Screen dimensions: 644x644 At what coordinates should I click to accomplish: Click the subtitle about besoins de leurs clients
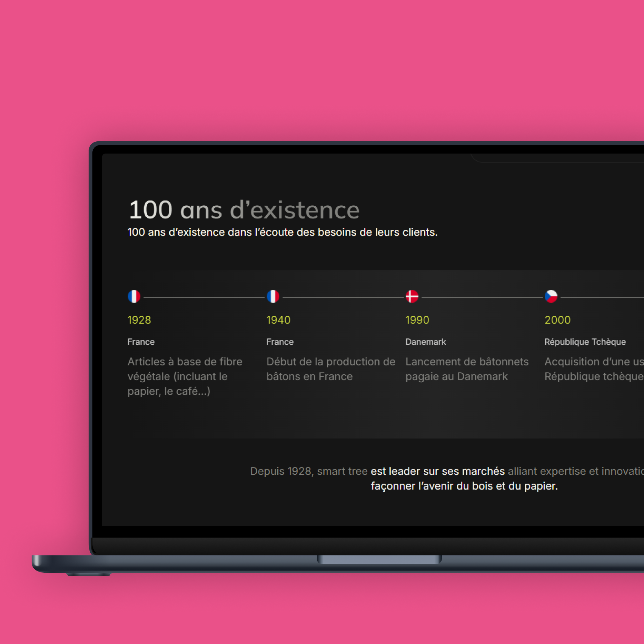coord(282,232)
